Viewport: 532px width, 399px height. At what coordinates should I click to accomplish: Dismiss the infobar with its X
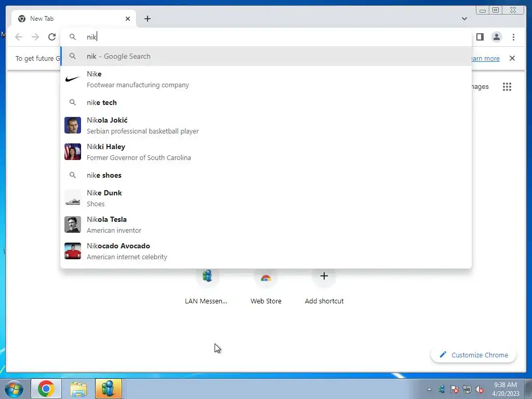click(x=512, y=58)
